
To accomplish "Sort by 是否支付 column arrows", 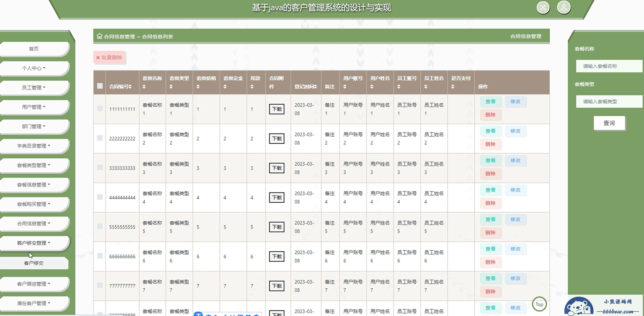I will pos(453,87).
